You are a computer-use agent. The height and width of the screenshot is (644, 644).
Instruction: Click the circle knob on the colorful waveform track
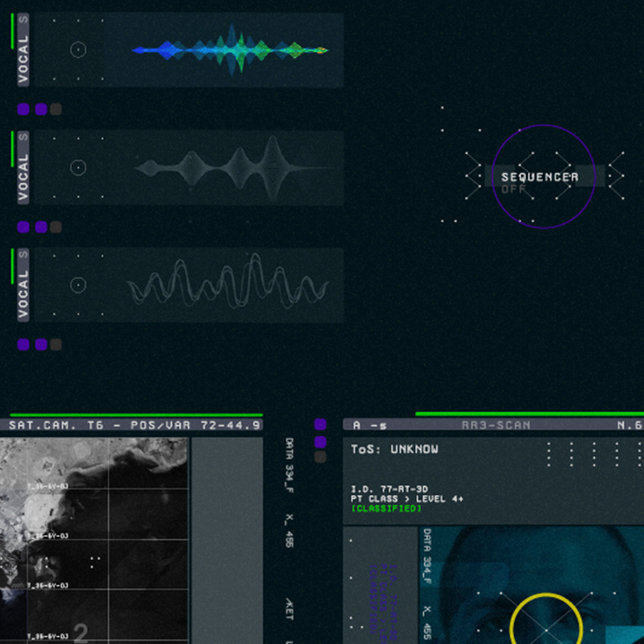[78, 50]
